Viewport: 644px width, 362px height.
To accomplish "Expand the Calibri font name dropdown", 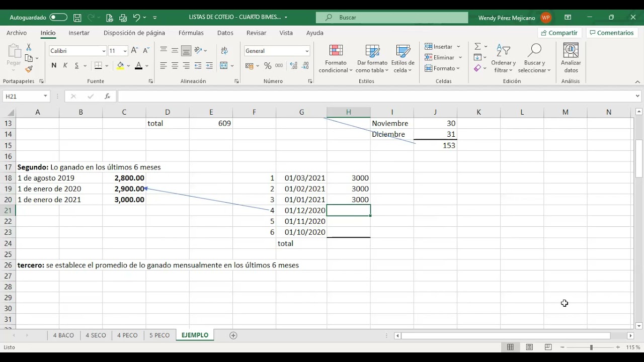I will pyautogui.click(x=104, y=51).
